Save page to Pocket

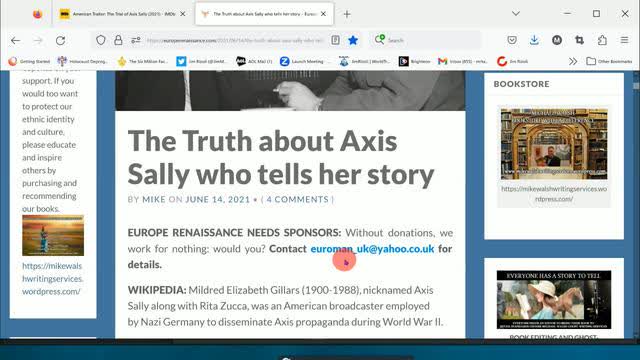(512, 40)
